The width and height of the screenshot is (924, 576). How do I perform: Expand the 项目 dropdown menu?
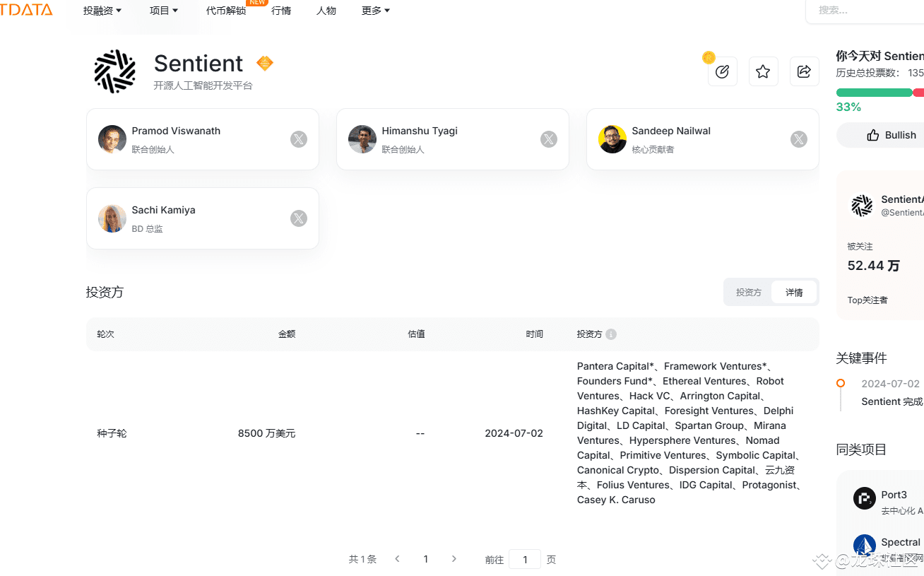point(164,11)
